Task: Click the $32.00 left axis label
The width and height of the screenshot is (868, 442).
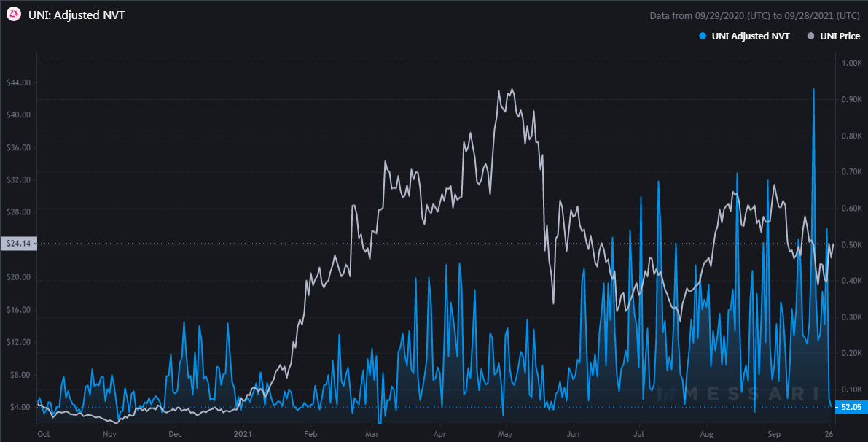Action: tap(18, 180)
